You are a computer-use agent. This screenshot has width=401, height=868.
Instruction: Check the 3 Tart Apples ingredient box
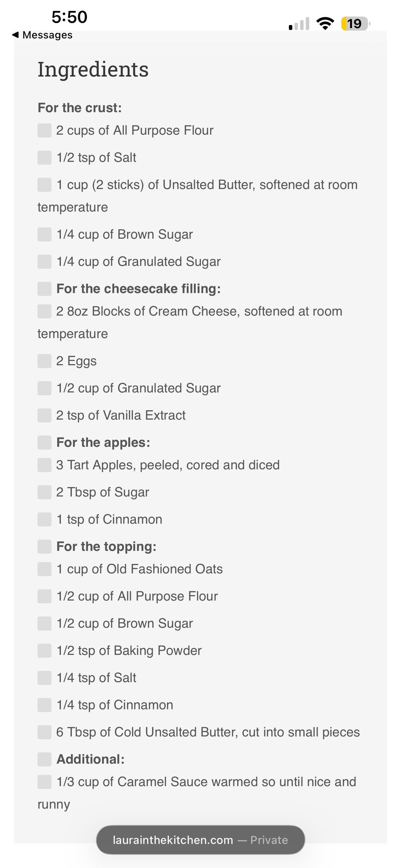point(44,465)
